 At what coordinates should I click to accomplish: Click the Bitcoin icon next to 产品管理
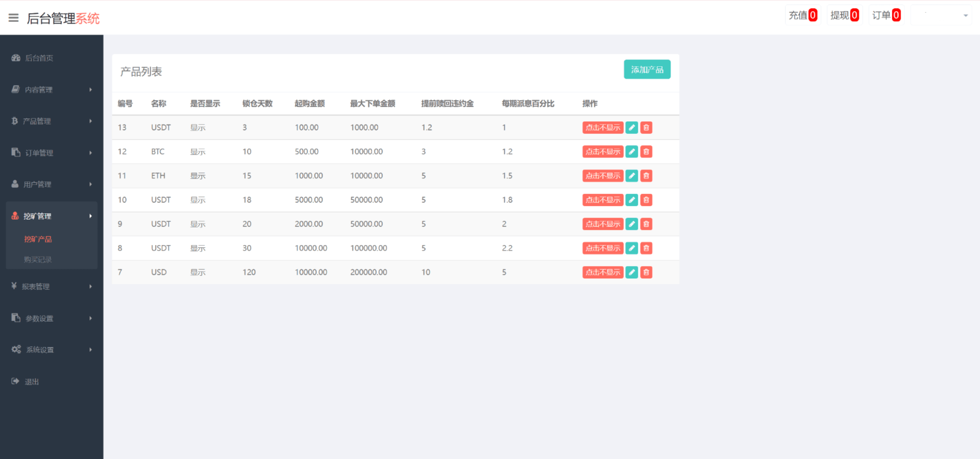tap(15, 121)
